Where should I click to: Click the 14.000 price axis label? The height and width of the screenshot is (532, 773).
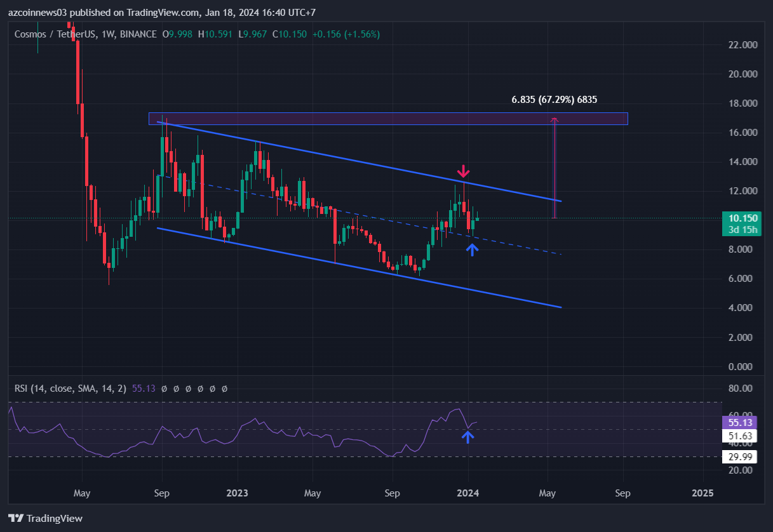[x=743, y=161]
